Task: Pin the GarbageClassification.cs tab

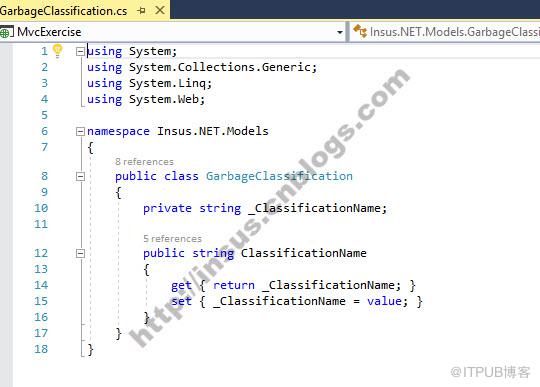Action: 141,11
